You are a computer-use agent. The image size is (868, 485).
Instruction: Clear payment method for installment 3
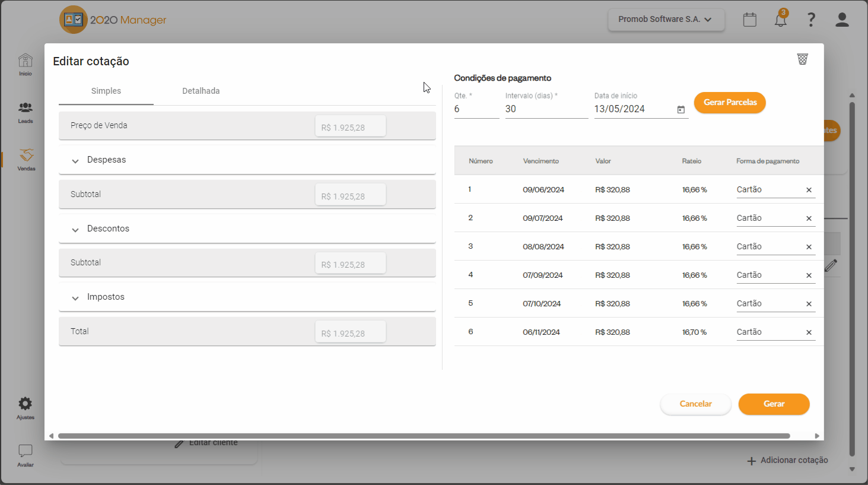point(809,247)
